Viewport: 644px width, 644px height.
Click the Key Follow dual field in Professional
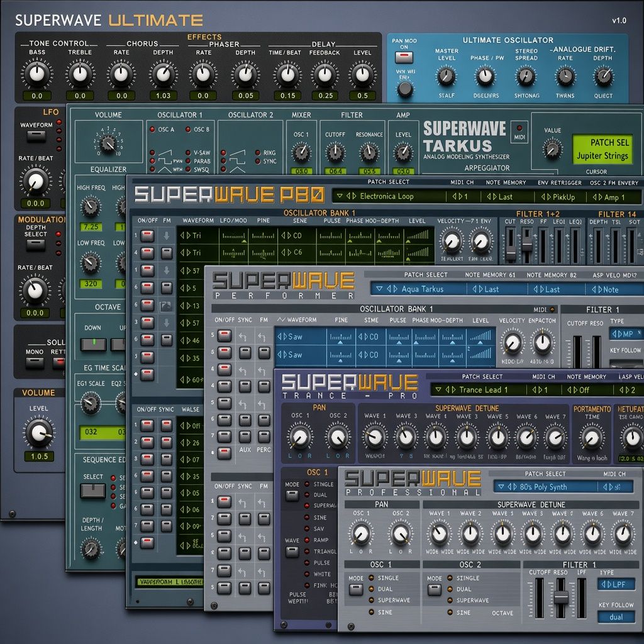(x=616, y=617)
